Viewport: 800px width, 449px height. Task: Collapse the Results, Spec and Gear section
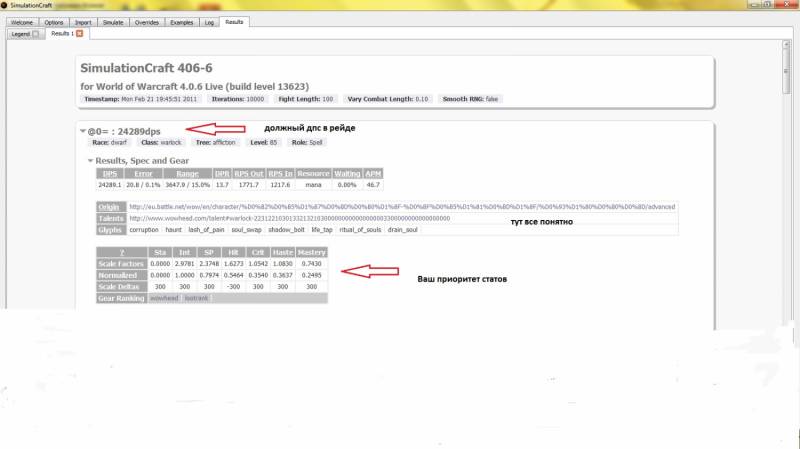(90, 161)
